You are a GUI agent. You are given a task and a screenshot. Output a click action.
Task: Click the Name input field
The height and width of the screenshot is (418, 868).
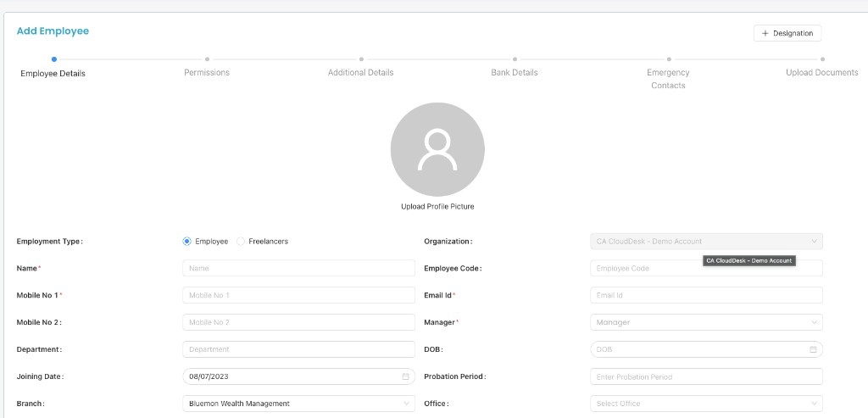coord(298,268)
